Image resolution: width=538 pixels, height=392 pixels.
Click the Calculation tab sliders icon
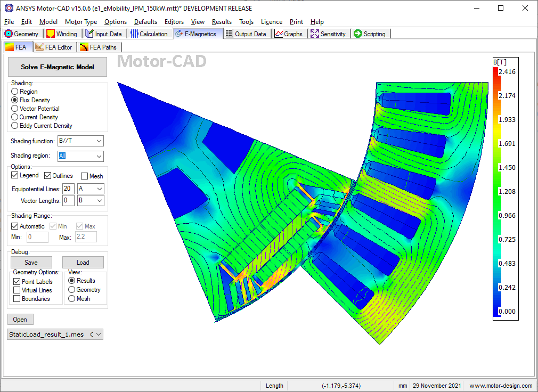coord(134,34)
